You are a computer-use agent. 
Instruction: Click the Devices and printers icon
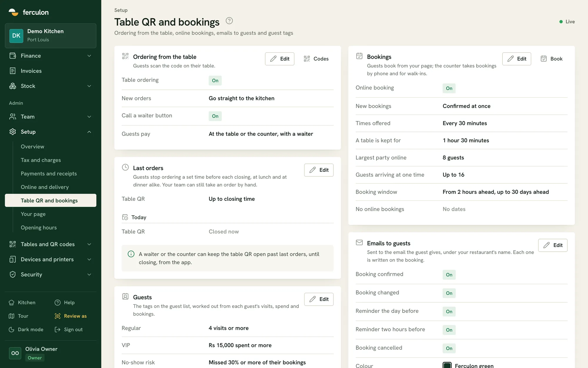[x=13, y=259]
